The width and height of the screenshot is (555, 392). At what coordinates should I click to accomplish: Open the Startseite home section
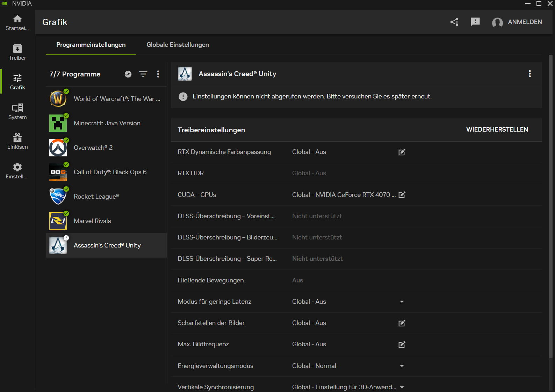tap(17, 23)
